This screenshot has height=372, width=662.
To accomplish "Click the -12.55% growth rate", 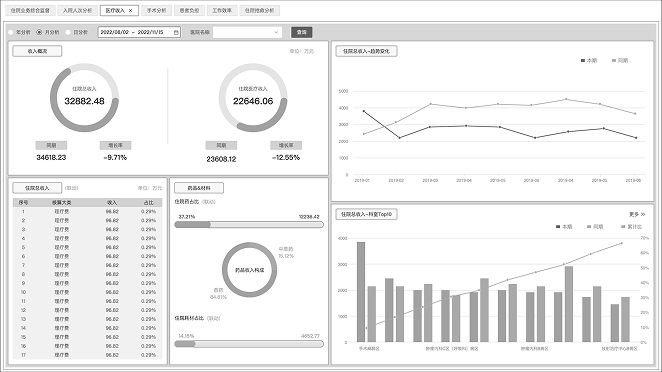I will click(x=286, y=157).
